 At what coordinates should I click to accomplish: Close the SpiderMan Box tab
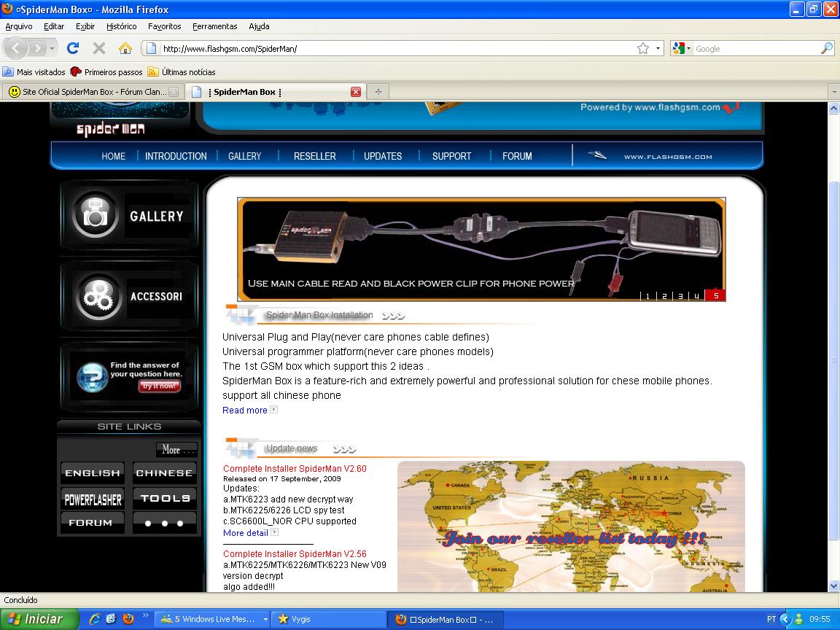click(356, 92)
